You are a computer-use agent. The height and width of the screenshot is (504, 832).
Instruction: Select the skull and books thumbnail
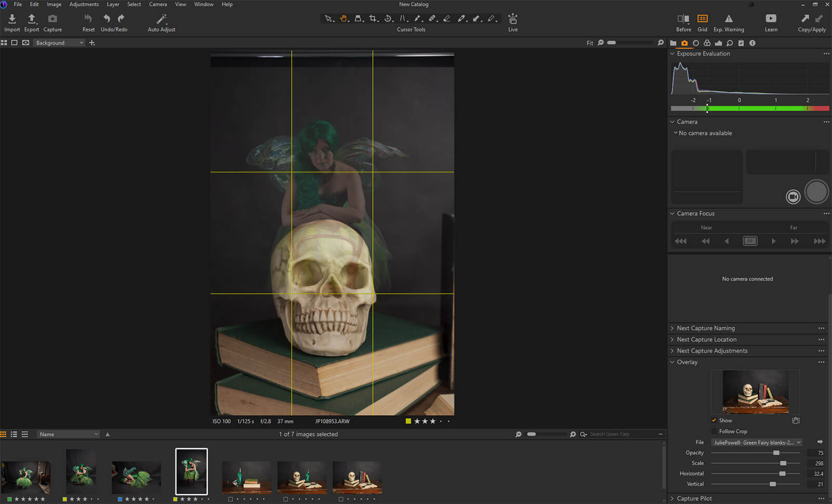357,477
